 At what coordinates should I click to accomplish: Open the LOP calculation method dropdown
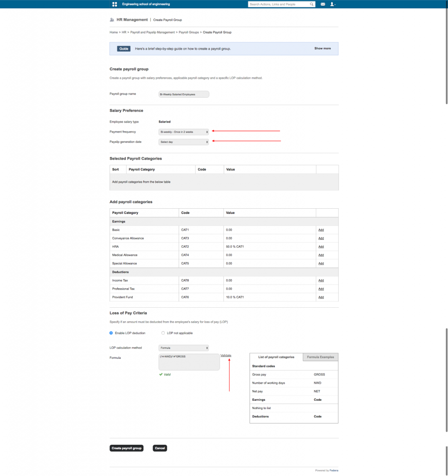(x=183, y=347)
